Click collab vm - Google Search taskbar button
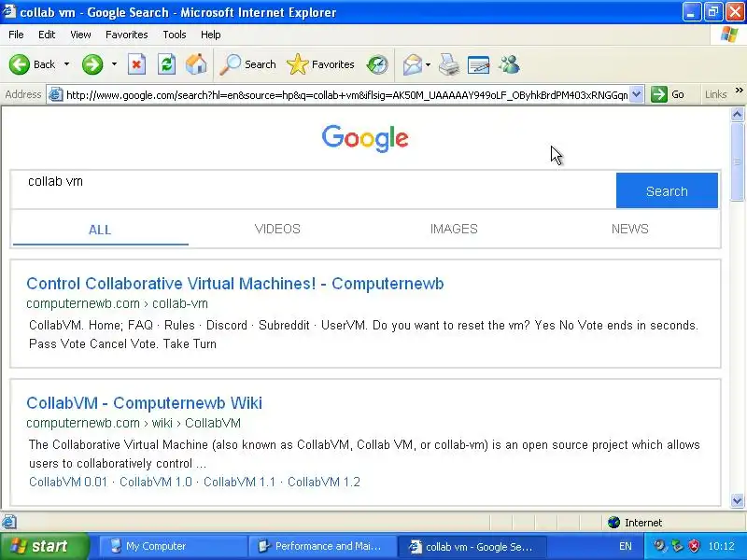Viewport: 747px width, 560px height. point(472,546)
